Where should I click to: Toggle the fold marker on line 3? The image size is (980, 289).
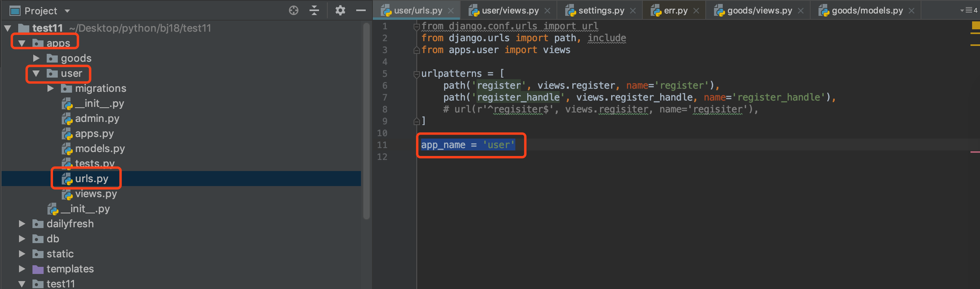(416, 50)
